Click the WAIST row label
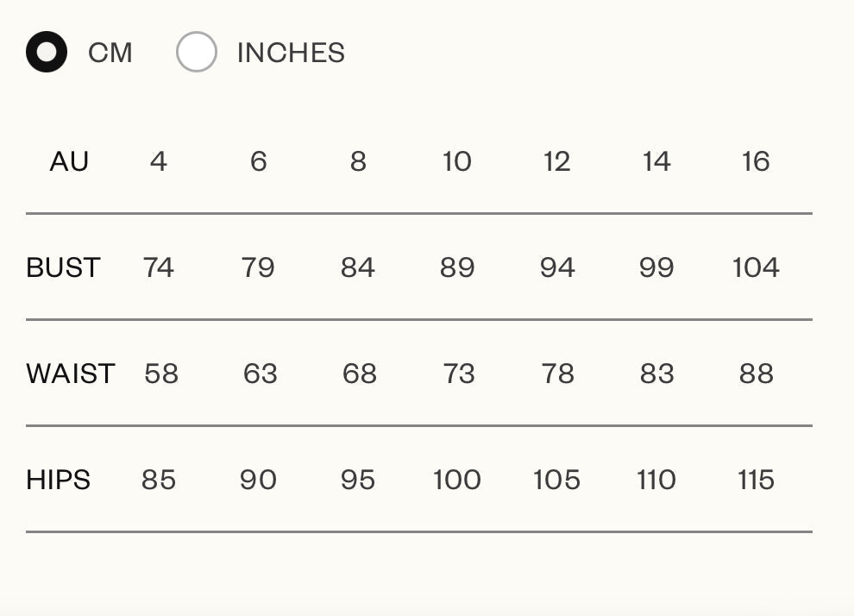Screen dimensions: 854x616 click(x=70, y=374)
